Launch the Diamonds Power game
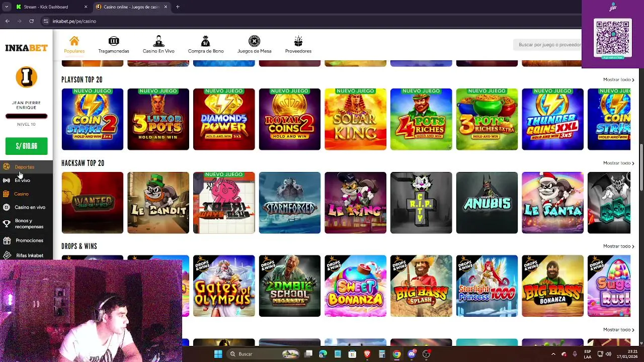Screen dimensions: 644x362 (x=224, y=119)
